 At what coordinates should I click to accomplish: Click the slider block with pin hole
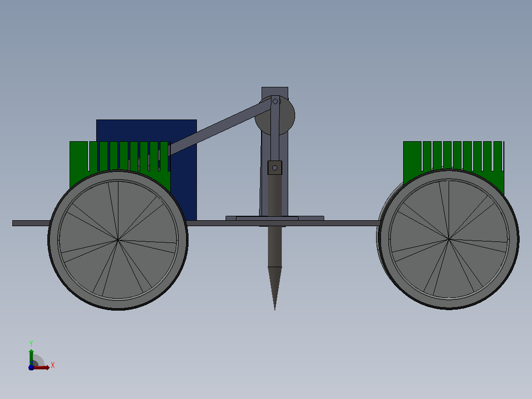275,168
